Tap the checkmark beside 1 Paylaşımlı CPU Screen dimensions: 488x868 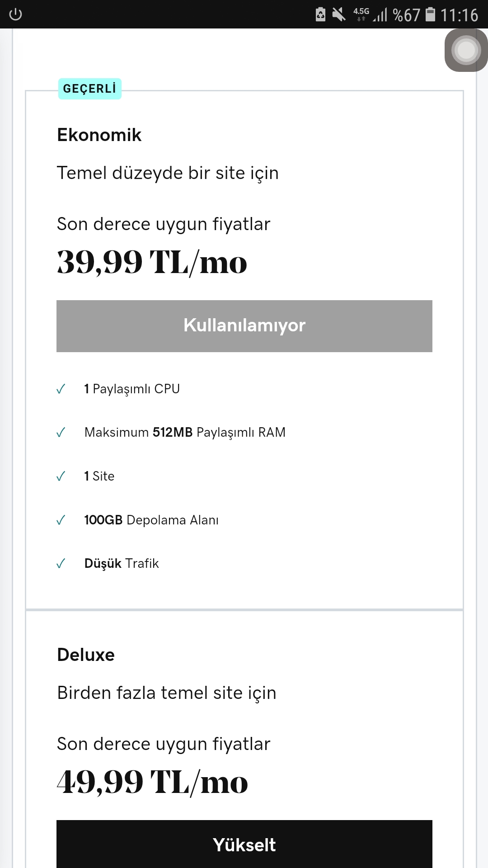pyautogui.click(x=61, y=389)
